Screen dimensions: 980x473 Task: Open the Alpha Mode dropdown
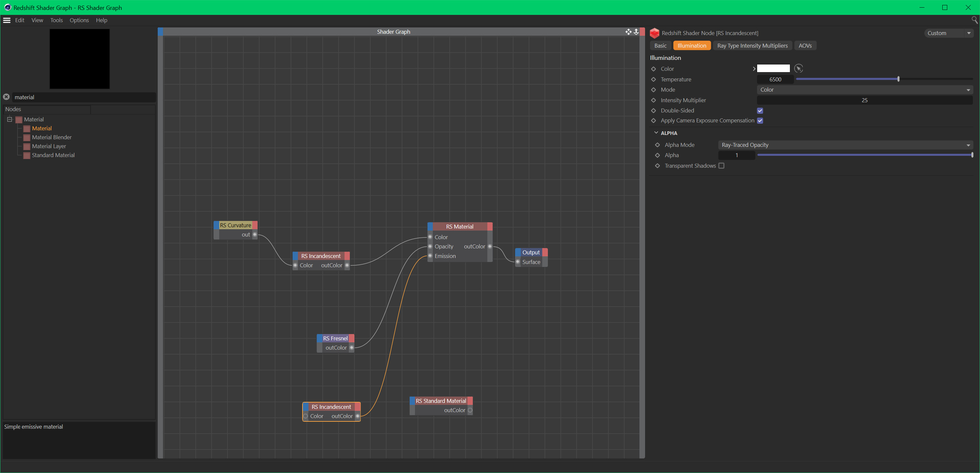(845, 145)
